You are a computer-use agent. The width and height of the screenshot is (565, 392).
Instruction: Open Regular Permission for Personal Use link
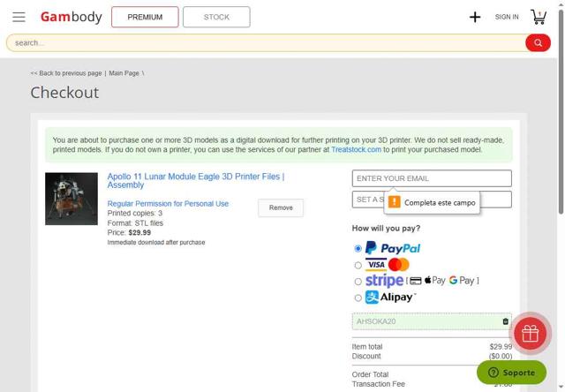(168, 204)
